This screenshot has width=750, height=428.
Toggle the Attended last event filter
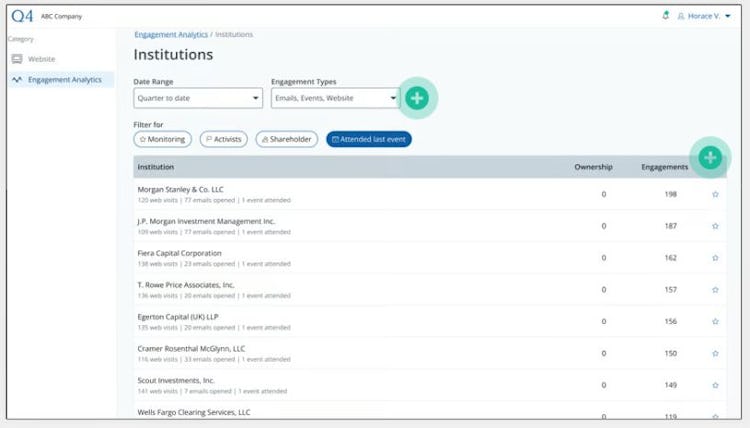pos(369,139)
